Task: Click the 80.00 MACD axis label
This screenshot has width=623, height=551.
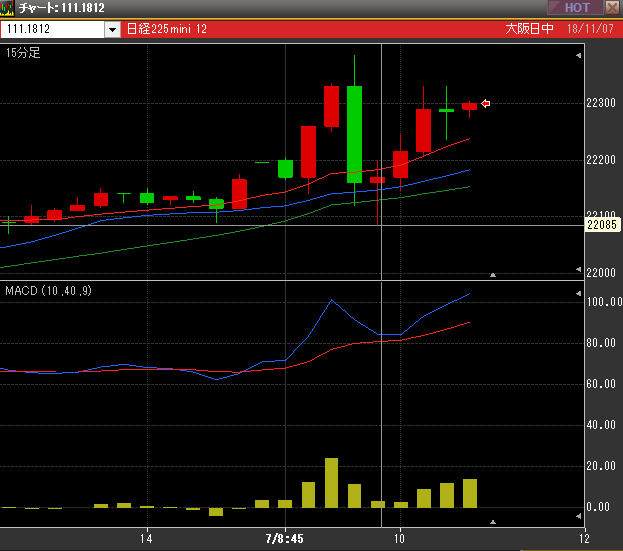Action: 601,342
